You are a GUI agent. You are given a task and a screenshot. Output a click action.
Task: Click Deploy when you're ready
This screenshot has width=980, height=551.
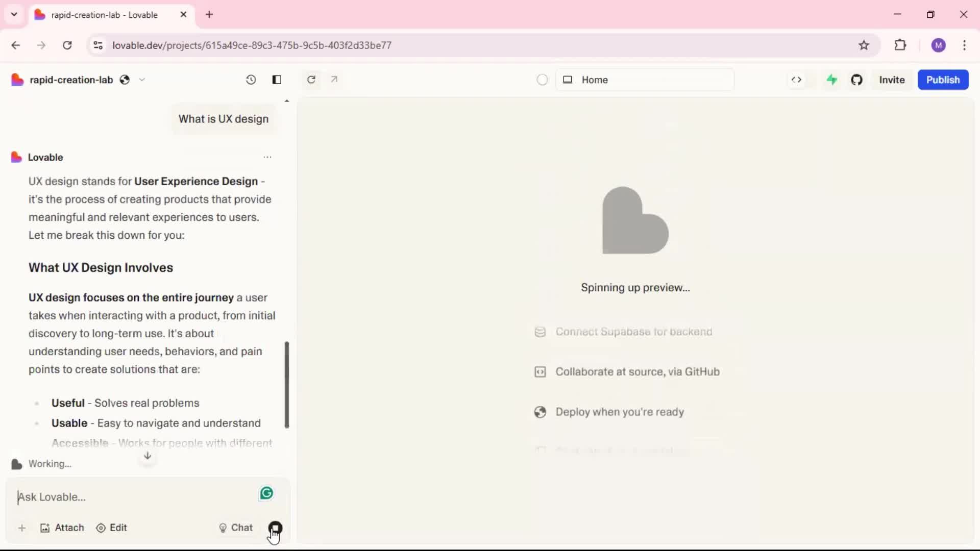[x=609, y=412]
